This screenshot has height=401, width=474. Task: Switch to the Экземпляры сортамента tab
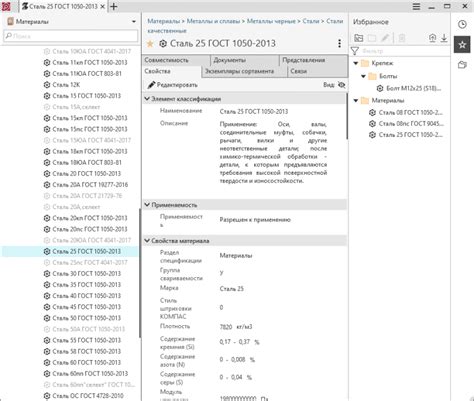pos(244,71)
